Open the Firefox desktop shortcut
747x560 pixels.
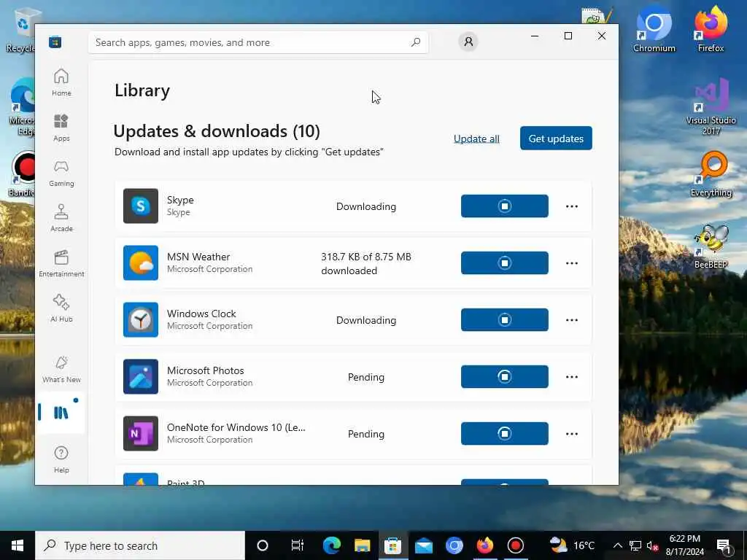point(711,30)
